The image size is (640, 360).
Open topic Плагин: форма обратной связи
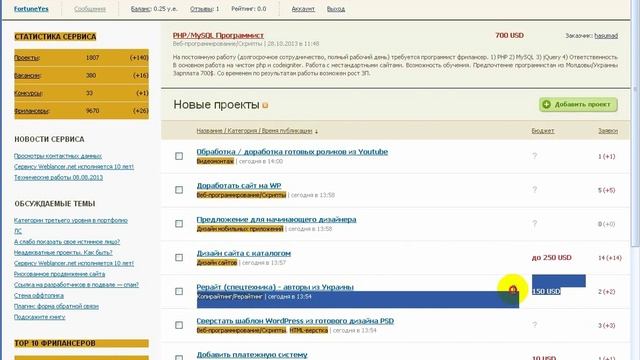[56, 306]
